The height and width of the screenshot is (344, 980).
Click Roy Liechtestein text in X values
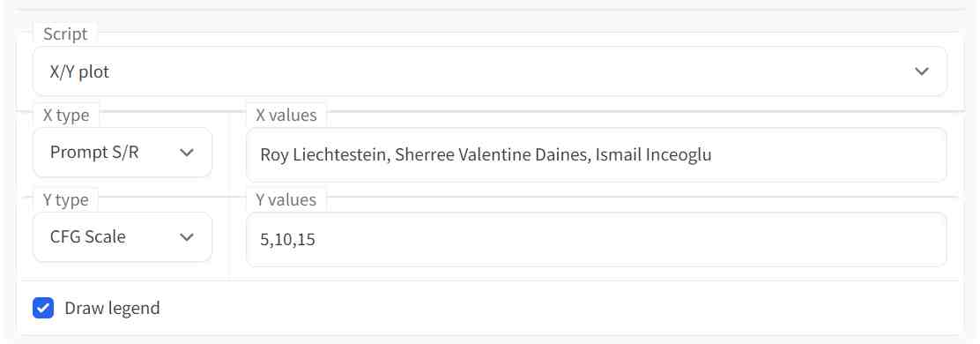point(325,155)
